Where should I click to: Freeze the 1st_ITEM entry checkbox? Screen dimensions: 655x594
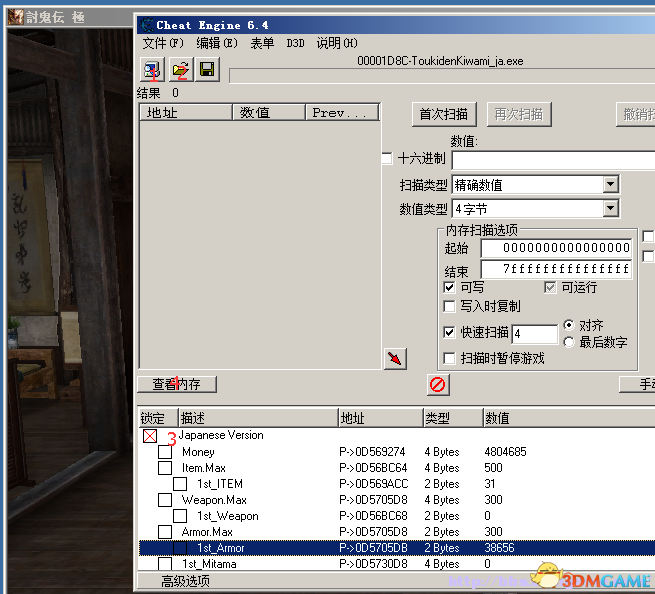[x=180, y=484]
